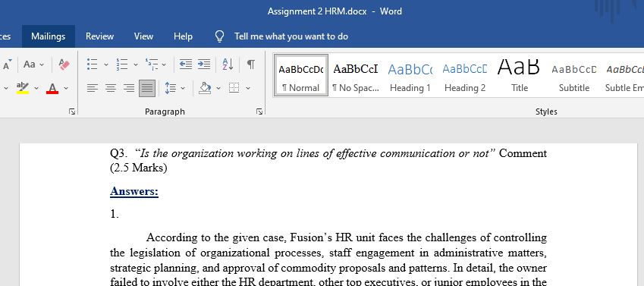Center the paragraph text
Image resolution: width=644 pixels, height=286 pixels.
point(111,88)
